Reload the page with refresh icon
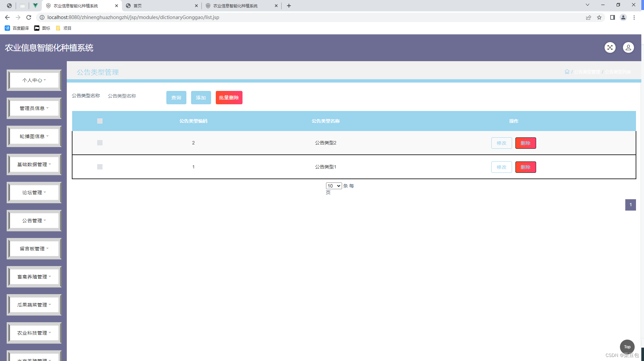This screenshot has width=644, height=361. click(x=29, y=17)
